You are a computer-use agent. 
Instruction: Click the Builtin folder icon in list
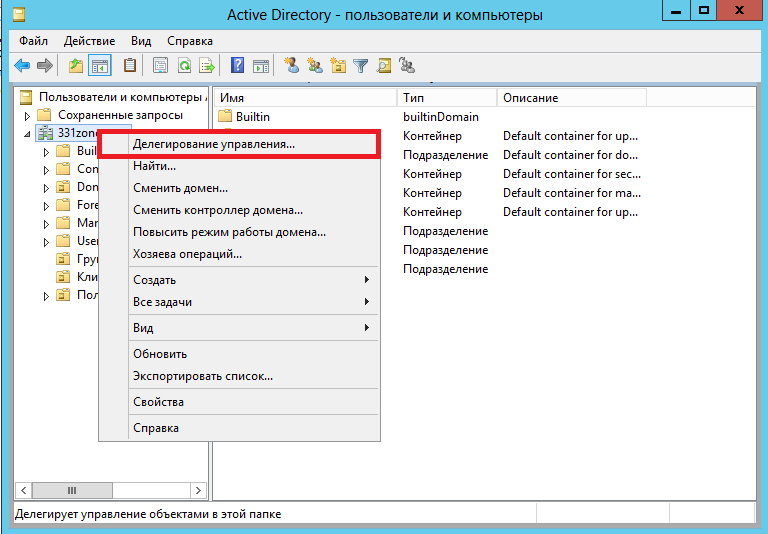pyautogui.click(x=225, y=117)
